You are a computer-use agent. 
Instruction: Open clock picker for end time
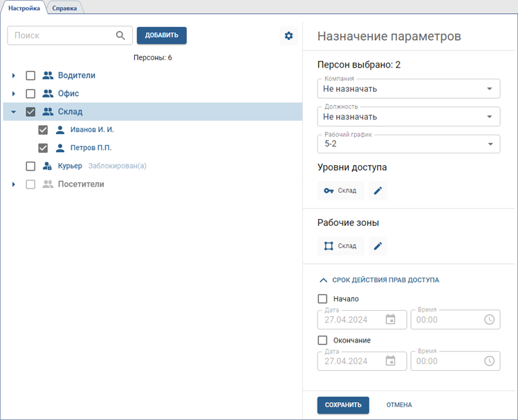(489, 361)
